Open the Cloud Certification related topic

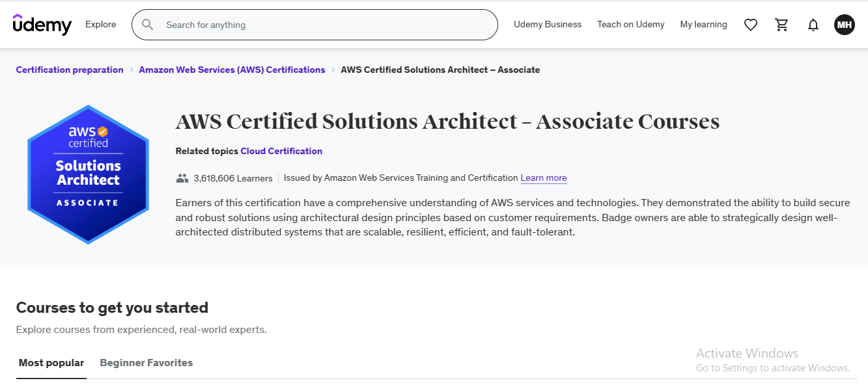(281, 151)
